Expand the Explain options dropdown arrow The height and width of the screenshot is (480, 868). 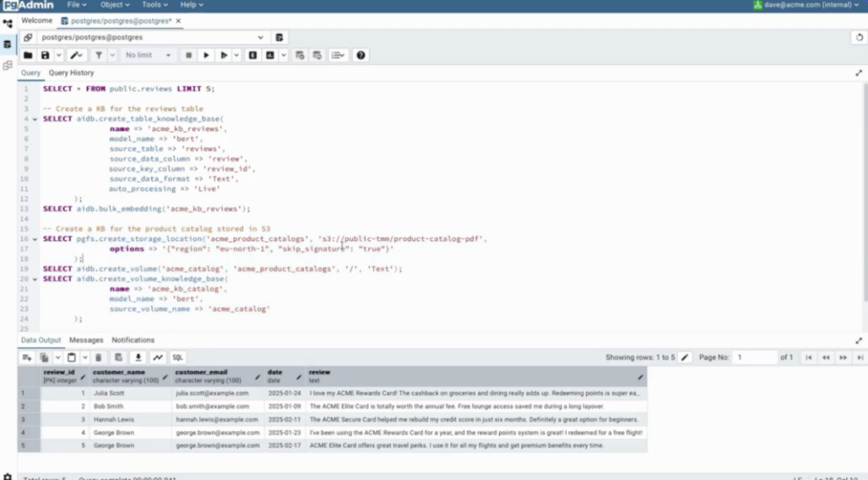284,55
